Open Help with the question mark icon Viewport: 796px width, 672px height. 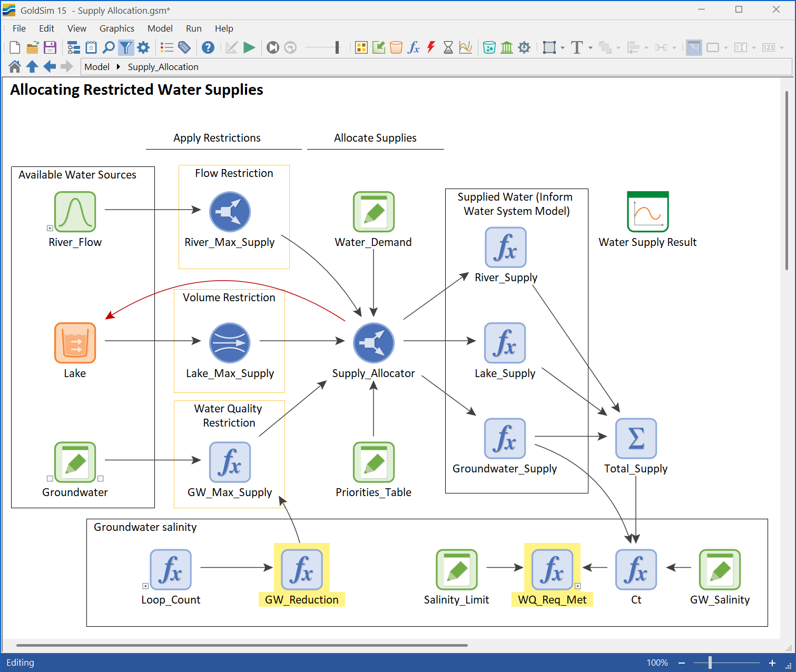tap(208, 47)
